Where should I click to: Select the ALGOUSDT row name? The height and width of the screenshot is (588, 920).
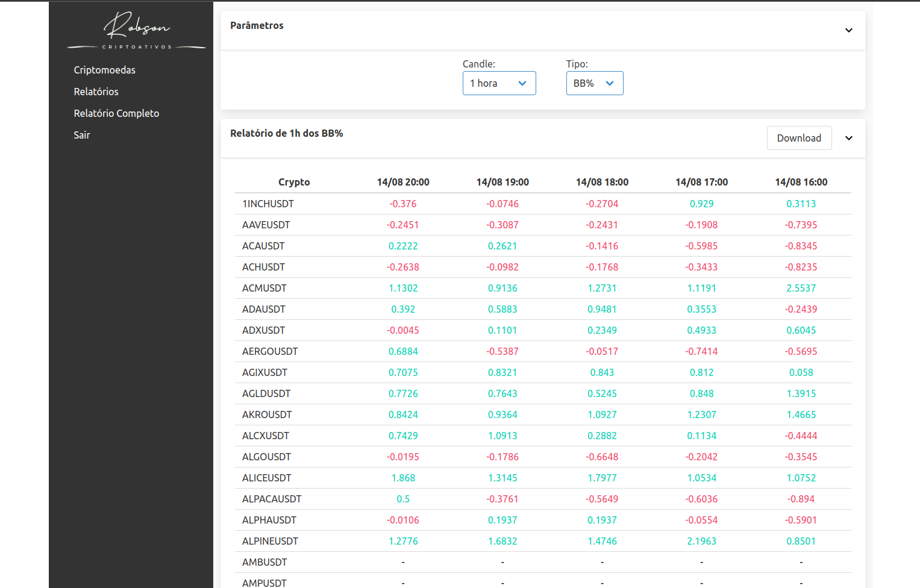[x=266, y=457]
